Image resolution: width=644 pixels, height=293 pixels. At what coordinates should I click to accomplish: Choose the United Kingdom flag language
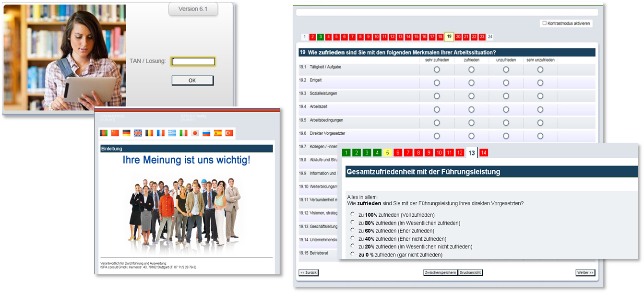(x=138, y=133)
